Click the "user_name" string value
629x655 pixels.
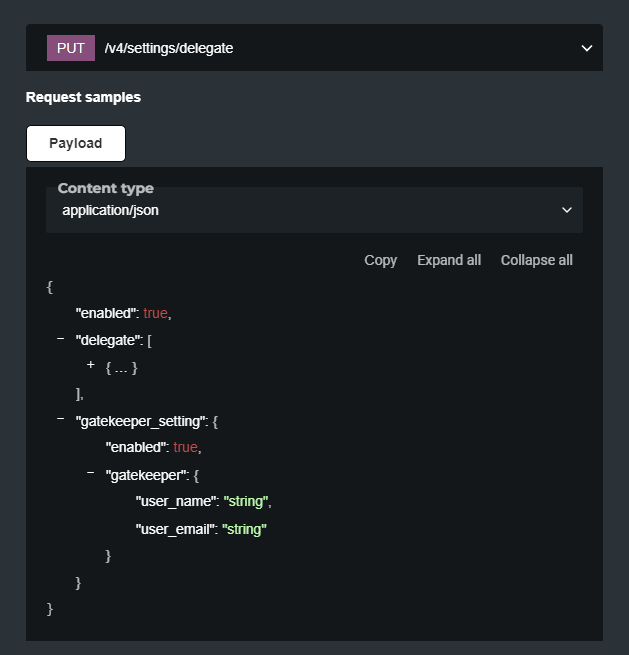pos(246,501)
